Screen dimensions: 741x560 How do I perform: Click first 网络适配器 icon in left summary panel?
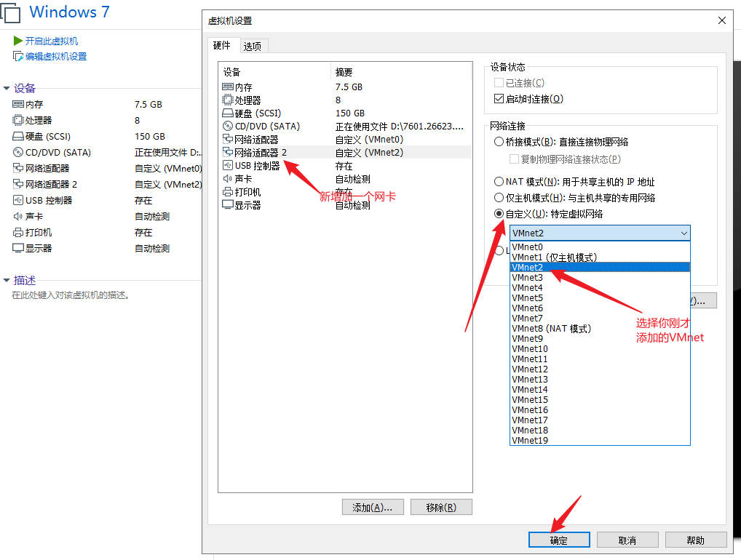[x=18, y=168]
